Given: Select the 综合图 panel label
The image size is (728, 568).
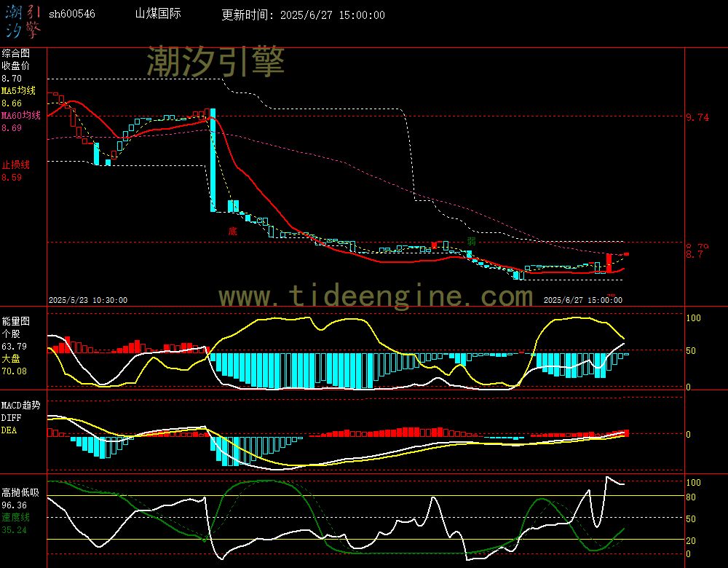Looking at the screenshot, I should [16, 53].
